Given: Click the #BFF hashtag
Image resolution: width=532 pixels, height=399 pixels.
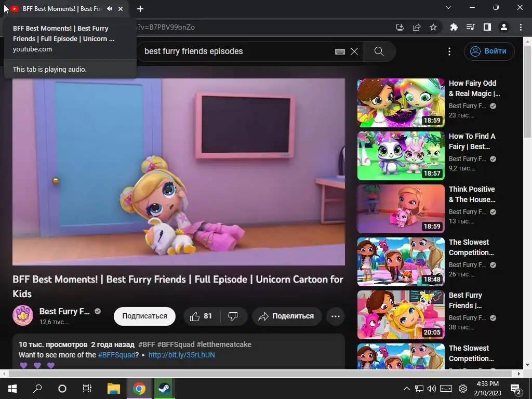Looking at the screenshot, I should click(x=147, y=345).
